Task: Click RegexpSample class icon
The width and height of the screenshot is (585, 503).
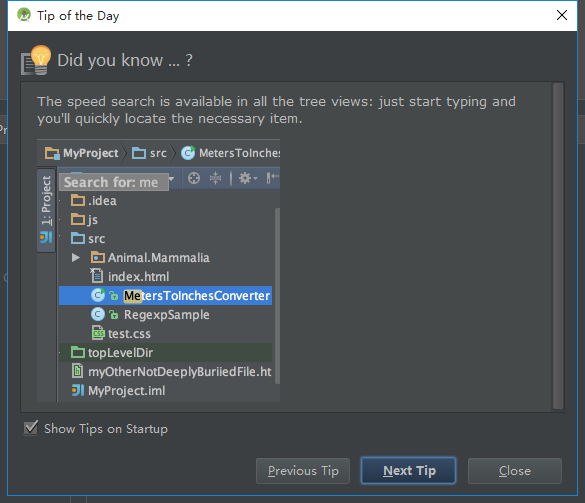Action: pos(98,314)
